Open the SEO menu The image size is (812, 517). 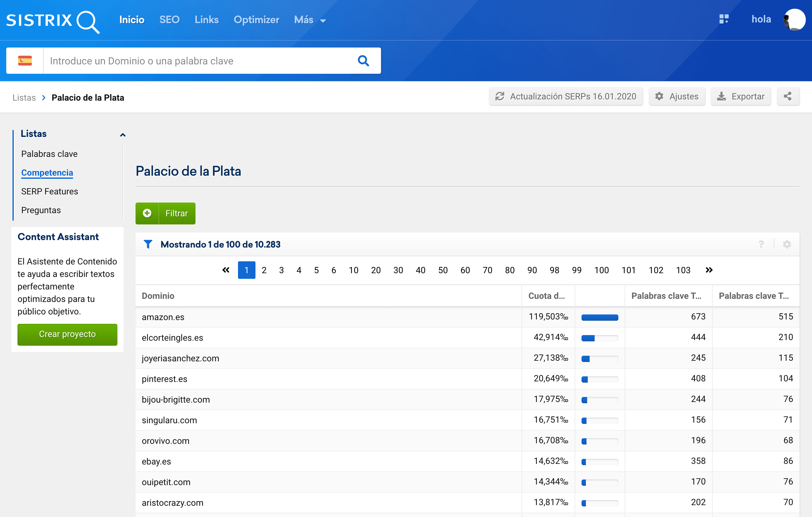click(169, 20)
